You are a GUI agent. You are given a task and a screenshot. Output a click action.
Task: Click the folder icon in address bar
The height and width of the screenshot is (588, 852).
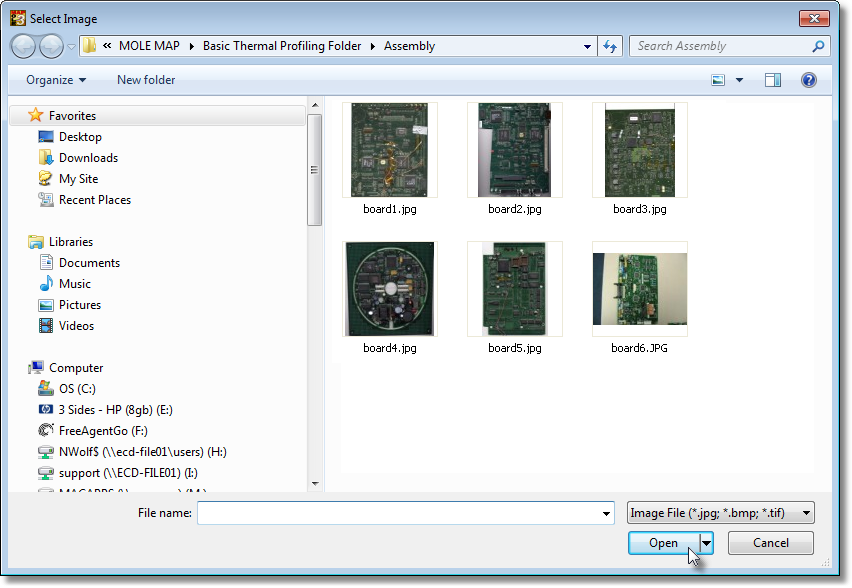[90, 46]
